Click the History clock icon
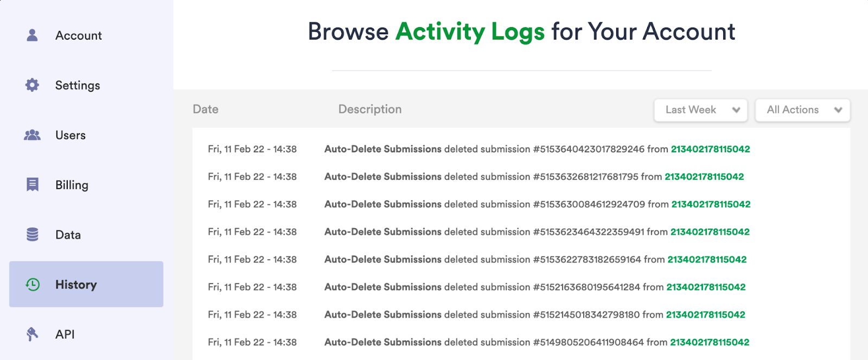Image resolution: width=868 pixels, height=360 pixels. [33, 285]
